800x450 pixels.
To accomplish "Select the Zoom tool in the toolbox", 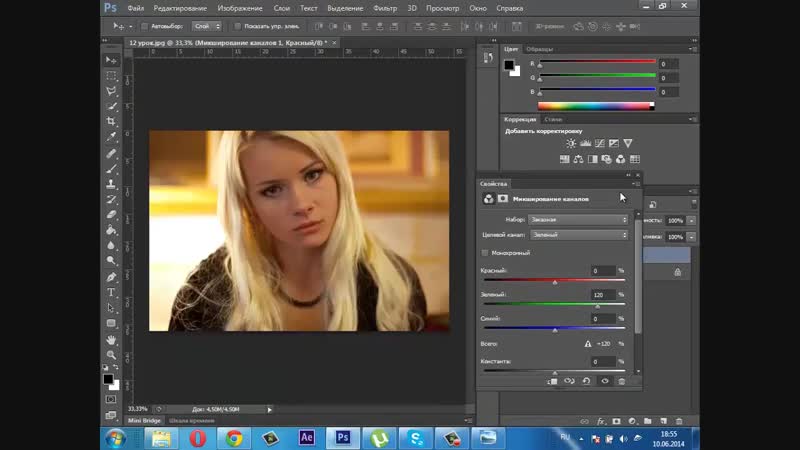I will click(111, 355).
